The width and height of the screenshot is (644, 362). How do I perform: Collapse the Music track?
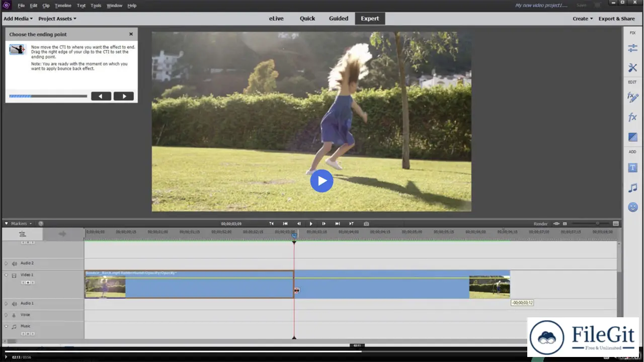coord(6,326)
